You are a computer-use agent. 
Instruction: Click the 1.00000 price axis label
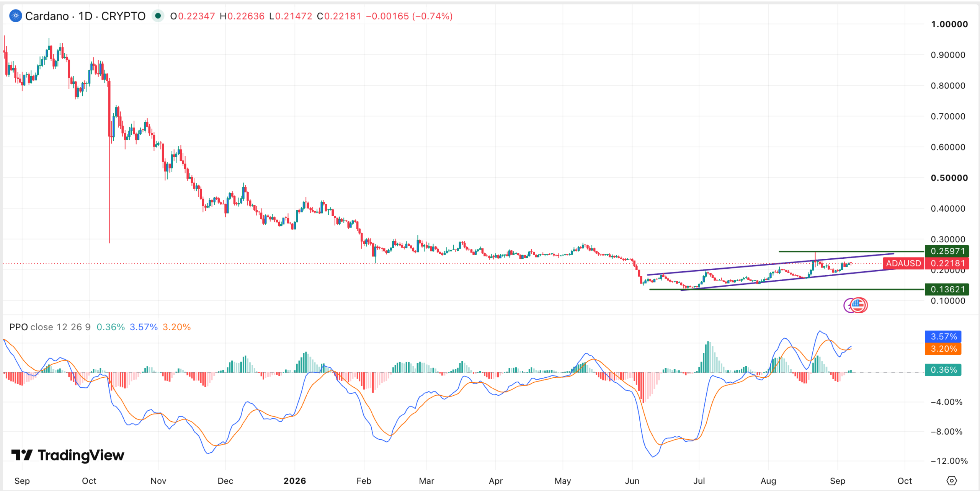tap(949, 24)
